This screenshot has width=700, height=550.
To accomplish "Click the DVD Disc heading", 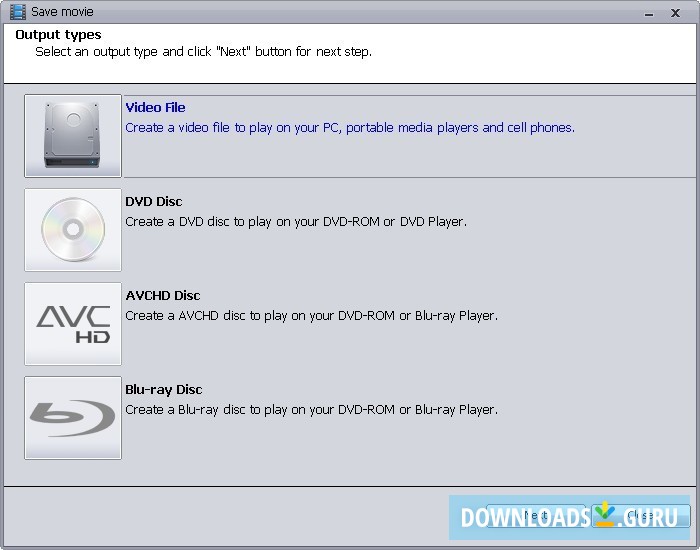I will pyautogui.click(x=154, y=202).
